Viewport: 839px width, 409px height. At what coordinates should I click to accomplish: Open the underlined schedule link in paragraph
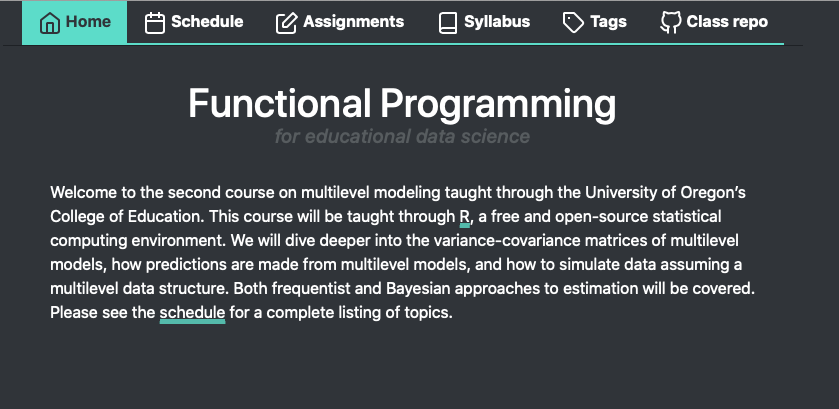(192, 313)
